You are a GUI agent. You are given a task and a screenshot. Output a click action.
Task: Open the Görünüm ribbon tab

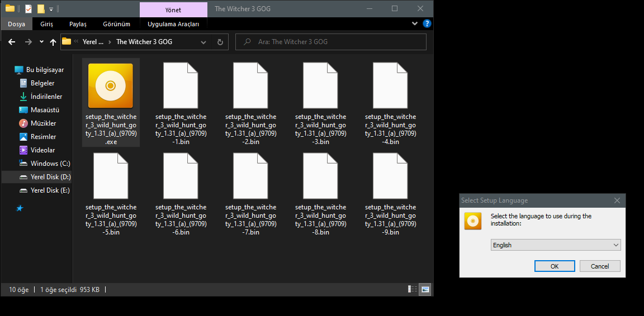coord(117,24)
